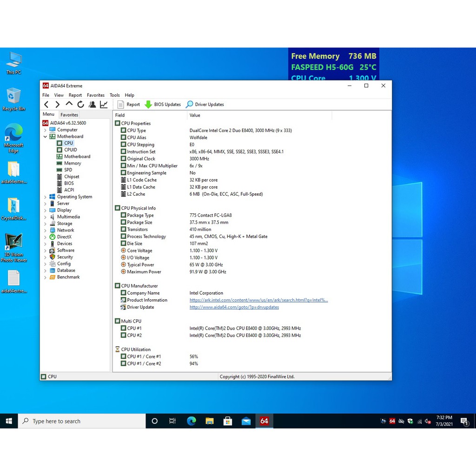Expand the Display tree node
Screen dimensions: 476x476
tap(45, 210)
